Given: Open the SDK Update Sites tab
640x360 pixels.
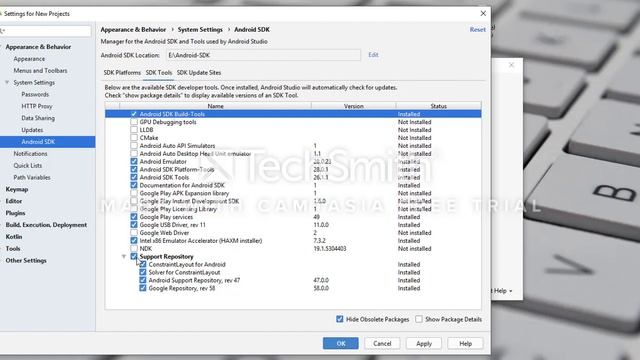Looking at the screenshot, I should (x=199, y=73).
